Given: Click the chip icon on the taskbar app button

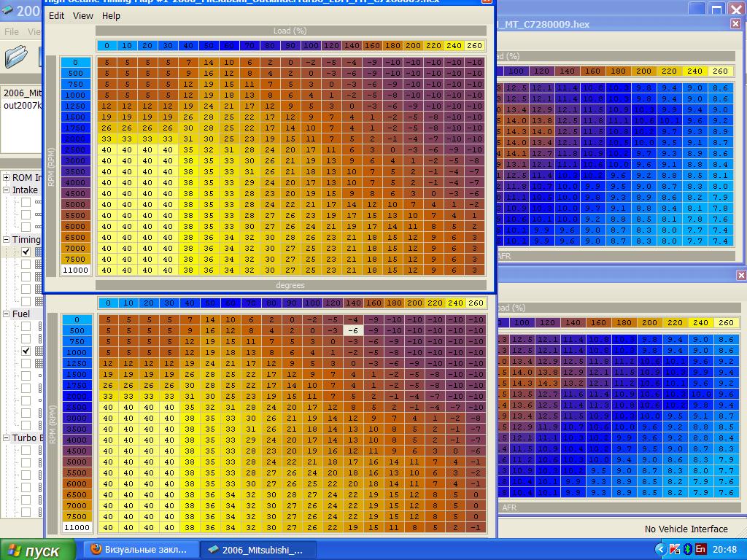Looking at the screenshot, I should click(213, 550).
